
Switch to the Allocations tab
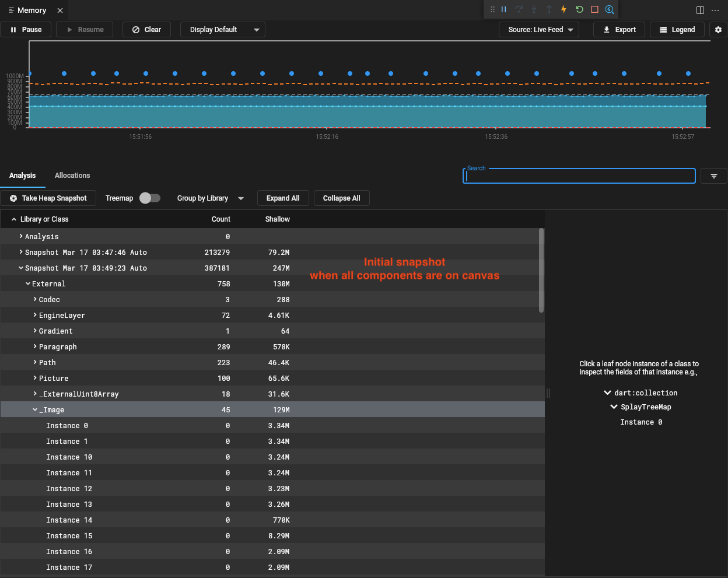72,176
